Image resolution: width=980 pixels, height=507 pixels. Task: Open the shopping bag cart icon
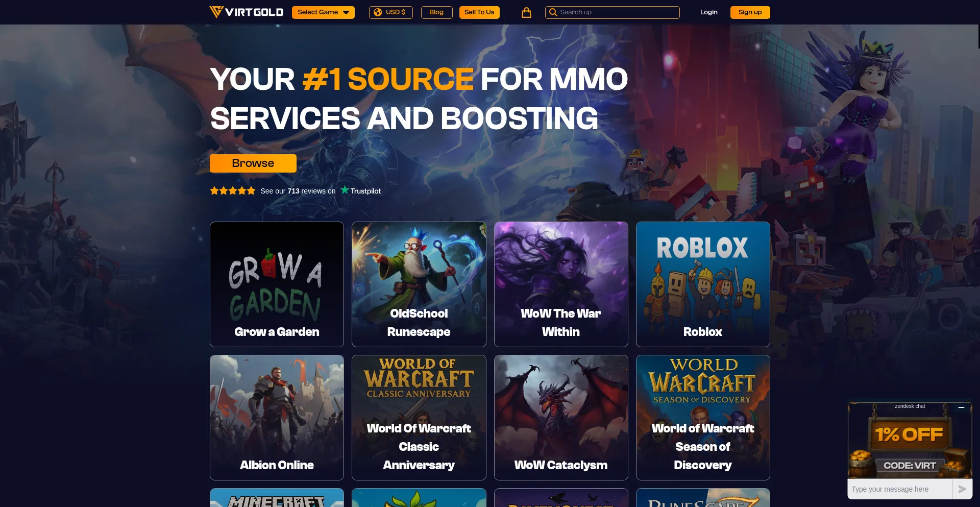[x=526, y=13]
